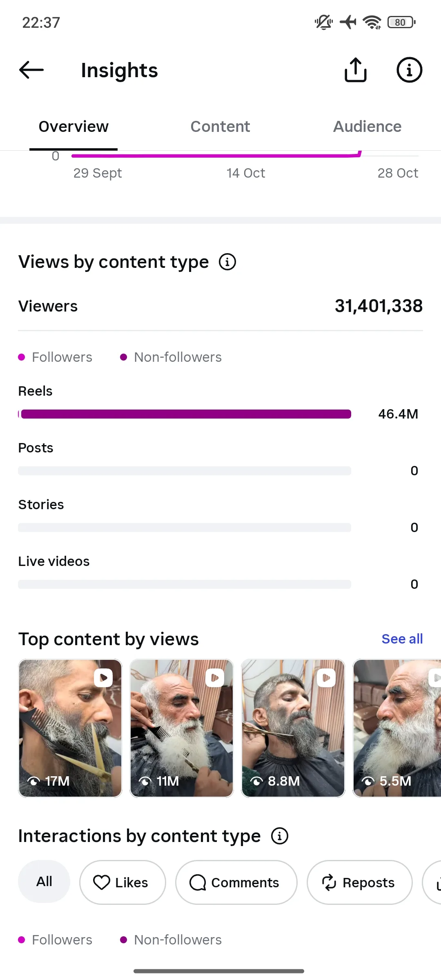Switch to the Audience tab
The width and height of the screenshot is (441, 980).
367,127
